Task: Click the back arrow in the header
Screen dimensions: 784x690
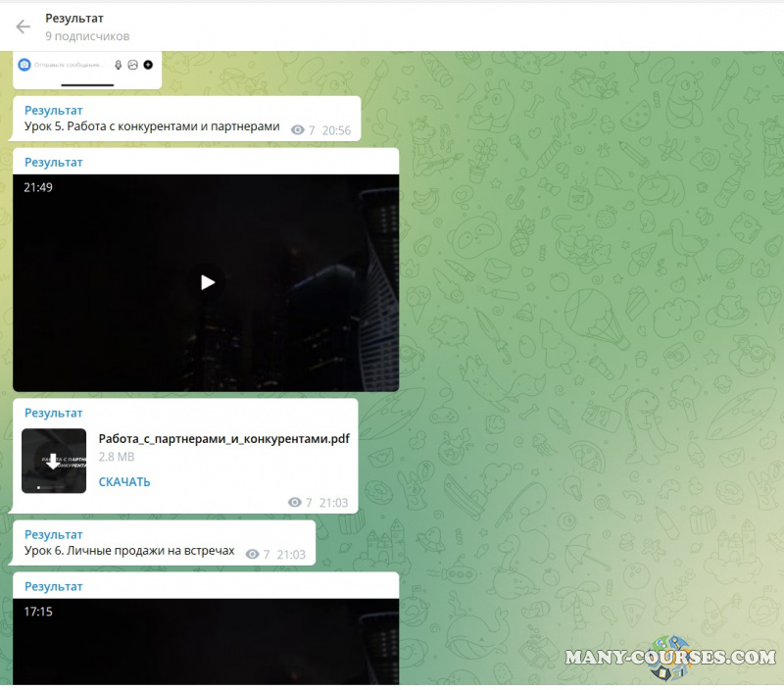Action: click(x=24, y=26)
